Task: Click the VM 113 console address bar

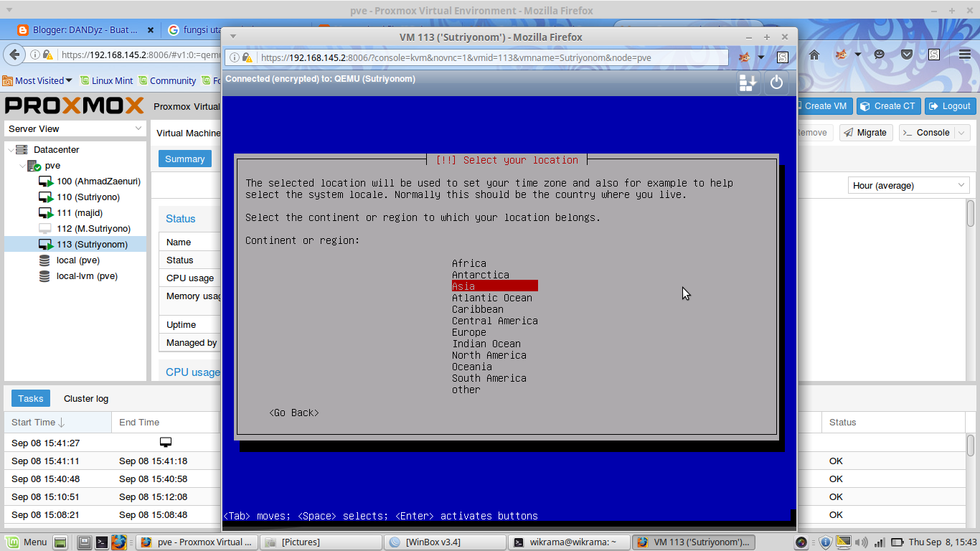Action: (476, 57)
